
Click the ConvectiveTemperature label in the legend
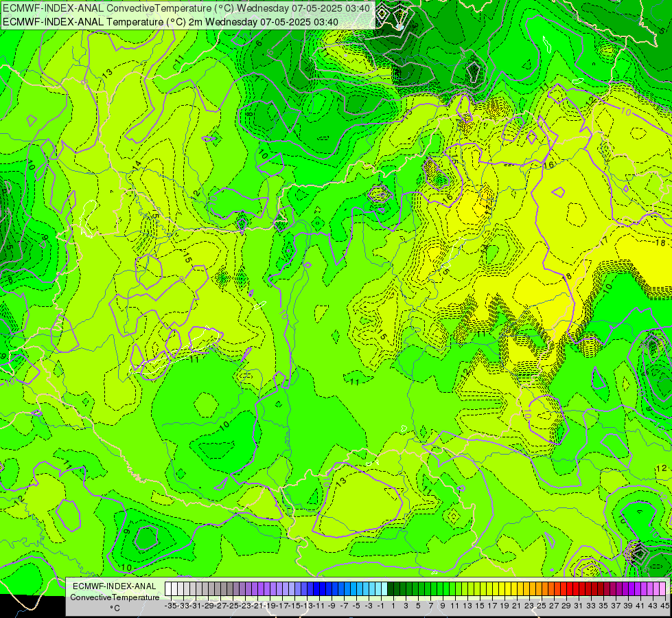pos(115,597)
